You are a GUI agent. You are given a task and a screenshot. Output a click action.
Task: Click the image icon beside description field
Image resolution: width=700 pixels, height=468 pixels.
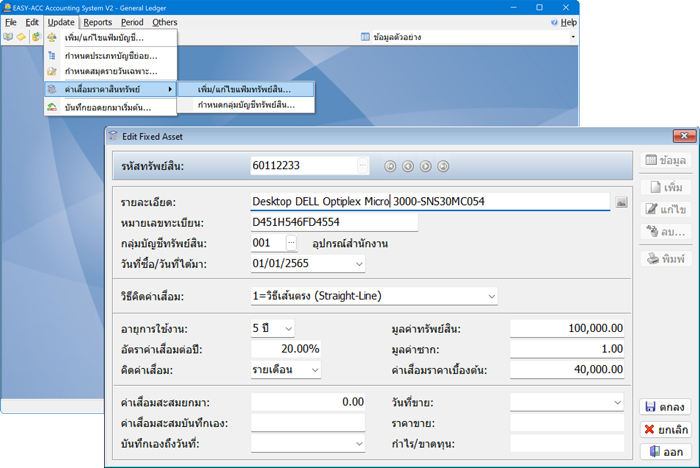tap(621, 202)
